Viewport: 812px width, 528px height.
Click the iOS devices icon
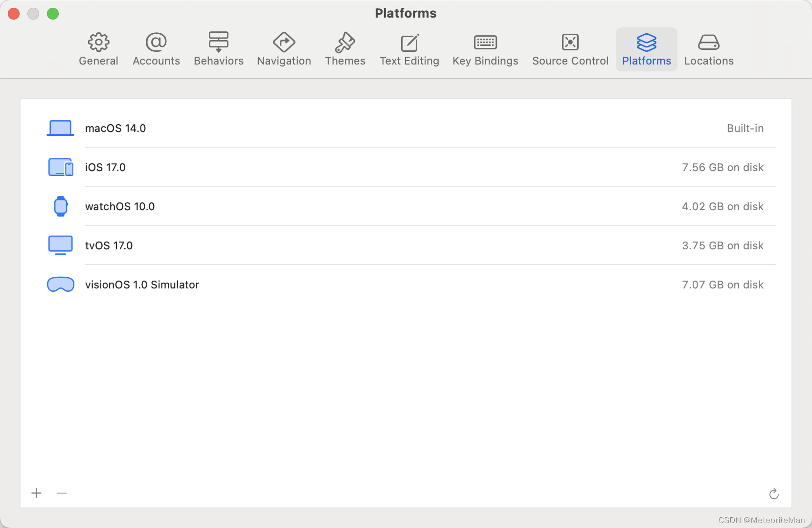coord(61,167)
